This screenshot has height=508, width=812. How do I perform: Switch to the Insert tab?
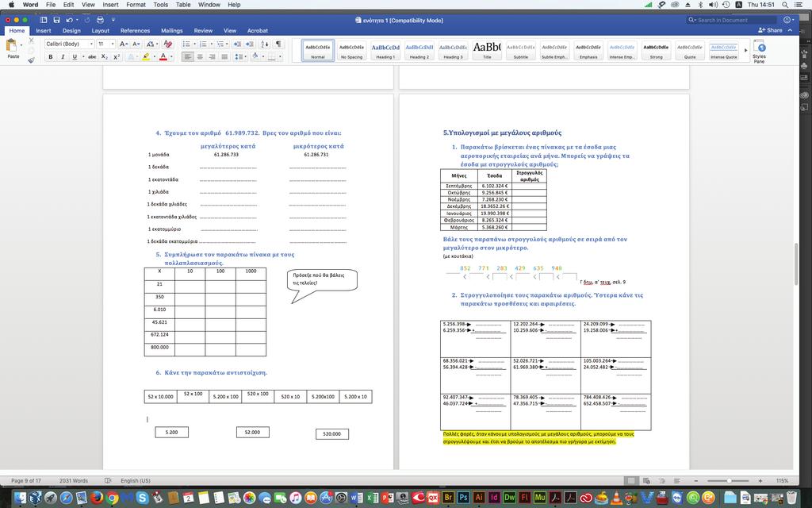pyautogui.click(x=44, y=31)
